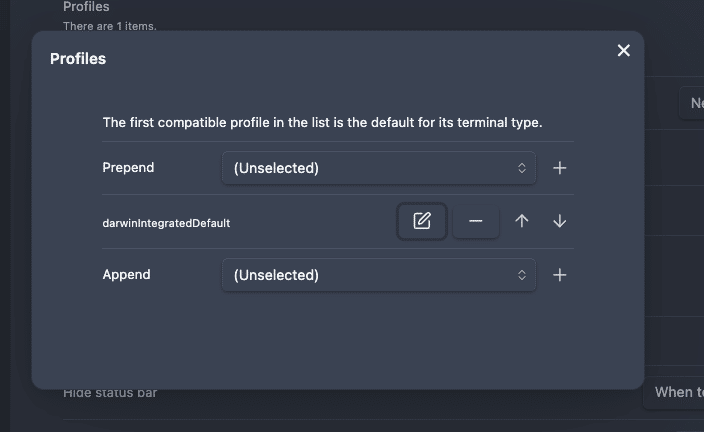This screenshot has width=704, height=432.
Task: Click the "There are 1 items." text
Action: pyautogui.click(x=109, y=26)
